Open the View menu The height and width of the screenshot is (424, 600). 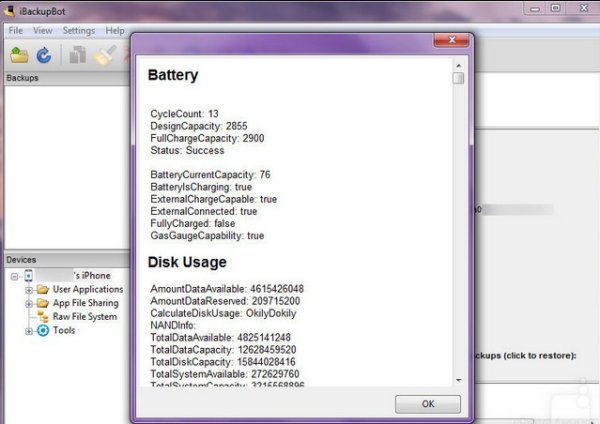point(42,31)
